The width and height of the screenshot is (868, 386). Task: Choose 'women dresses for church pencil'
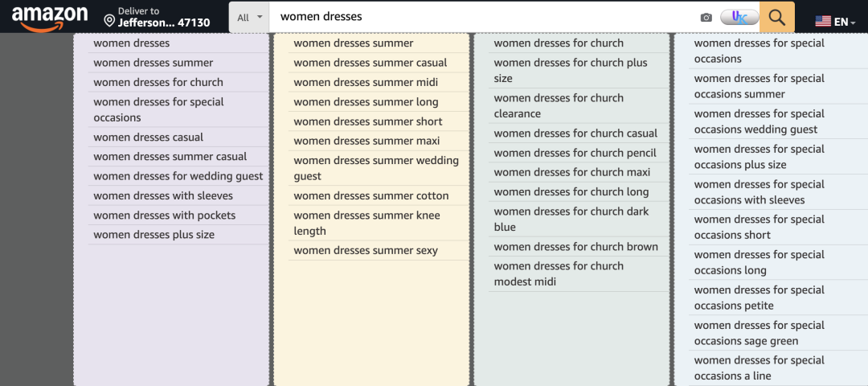(x=575, y=153)
